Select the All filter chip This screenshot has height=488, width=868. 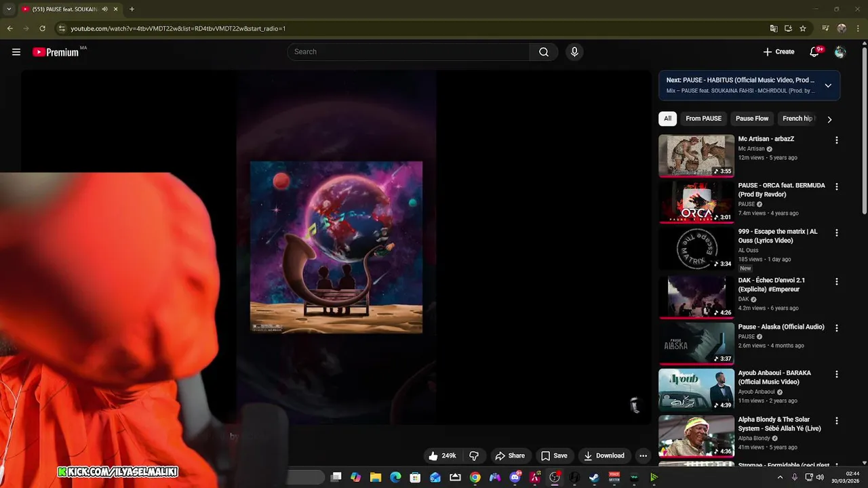point(667,119)
